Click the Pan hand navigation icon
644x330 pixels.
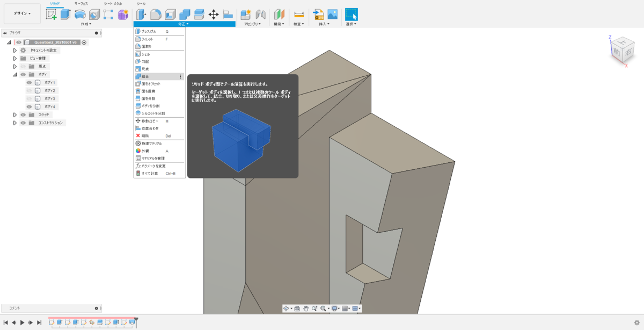click(x=306, y=309)
